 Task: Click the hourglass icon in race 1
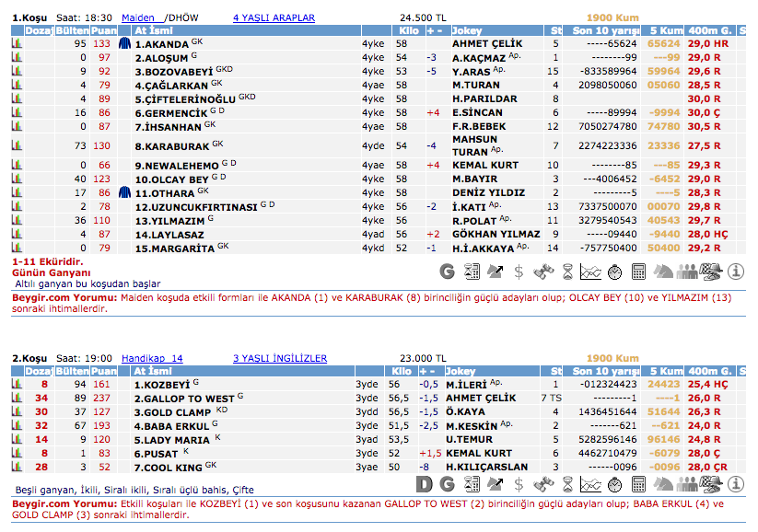[567, 272]
